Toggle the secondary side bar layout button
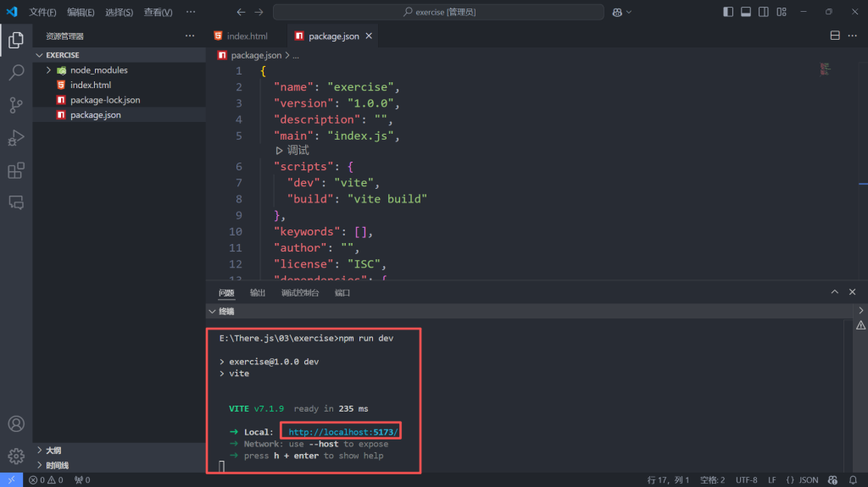This screenshot has height=487, width=868. click(x=764, y=12)
